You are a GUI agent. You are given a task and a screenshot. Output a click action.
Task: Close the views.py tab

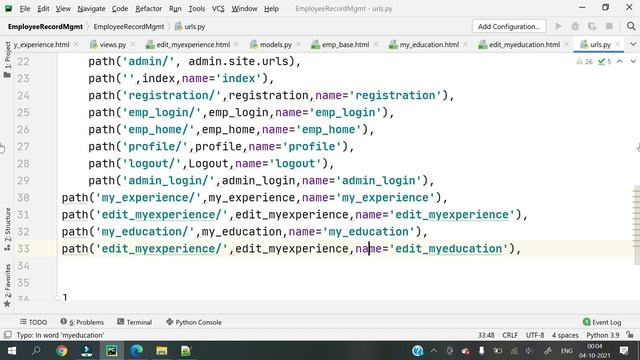point(133,44)
